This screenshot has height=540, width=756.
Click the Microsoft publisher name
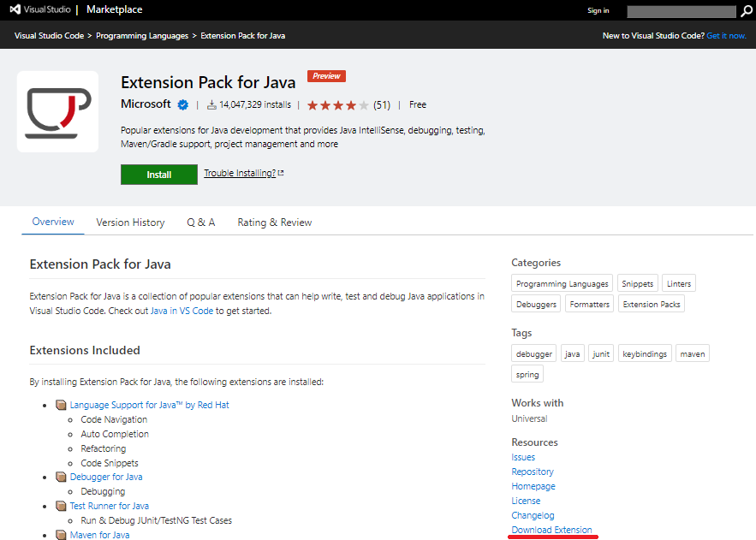pos(146,104)
